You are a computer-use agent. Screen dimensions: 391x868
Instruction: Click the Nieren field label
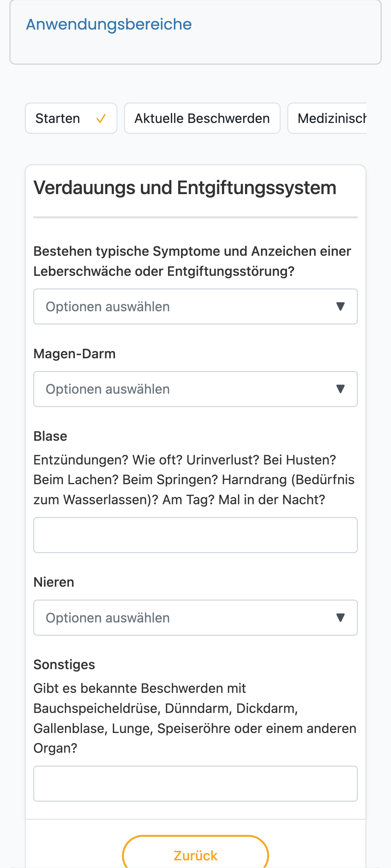(54, 582)
